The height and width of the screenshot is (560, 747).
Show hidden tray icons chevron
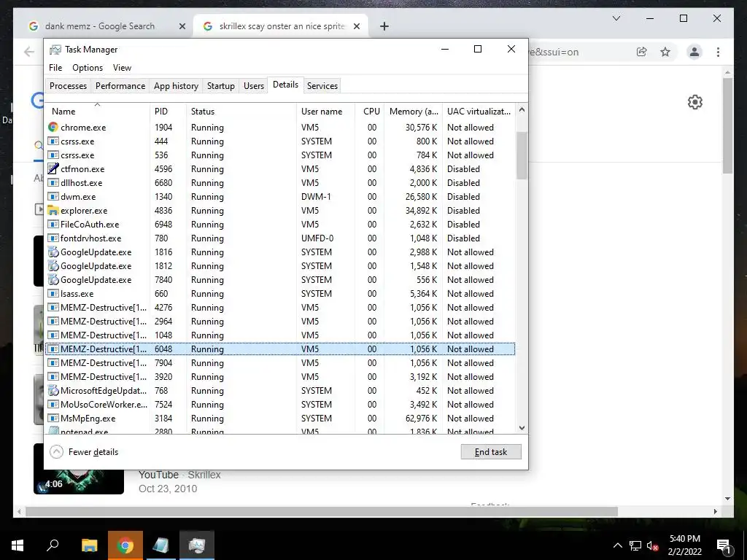click(617, 545)
